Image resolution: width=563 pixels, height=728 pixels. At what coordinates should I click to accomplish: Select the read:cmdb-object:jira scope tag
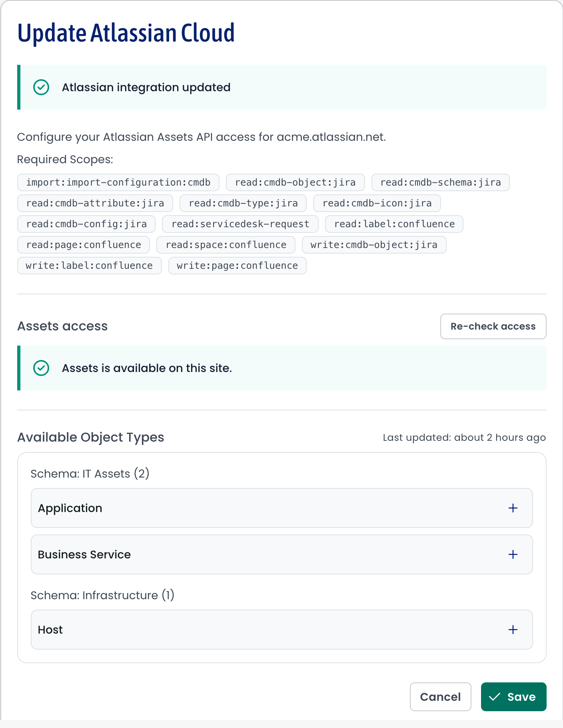click(x=295, y=182)
